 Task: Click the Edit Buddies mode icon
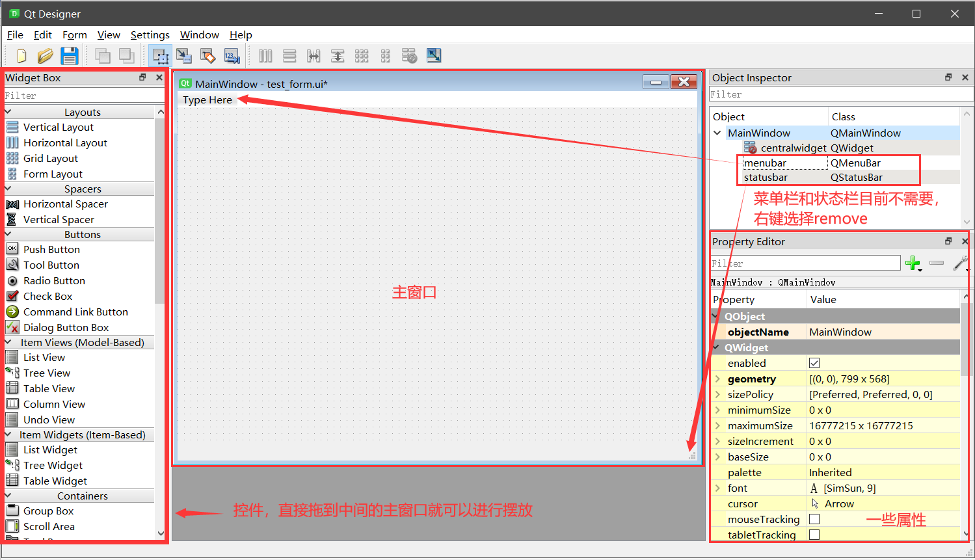207,56
